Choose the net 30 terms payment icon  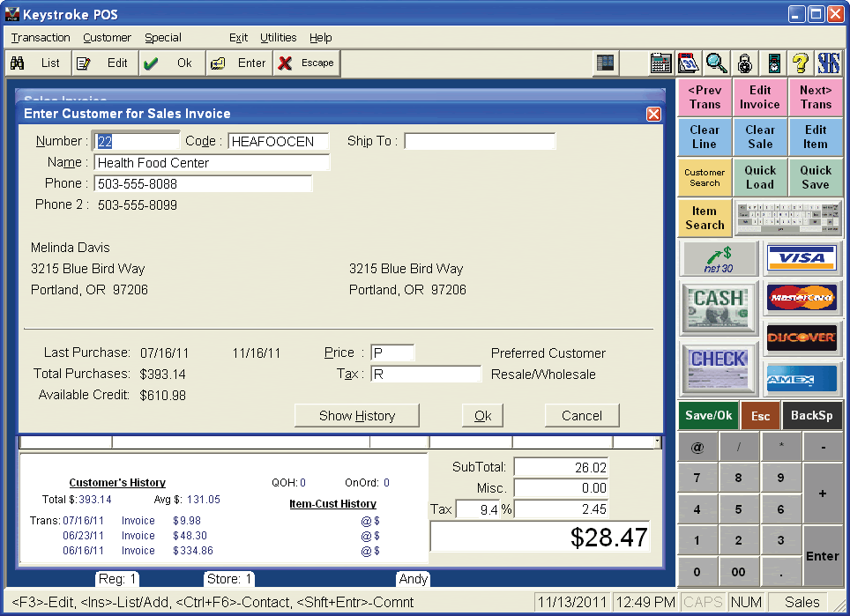[x=720, y=258]
